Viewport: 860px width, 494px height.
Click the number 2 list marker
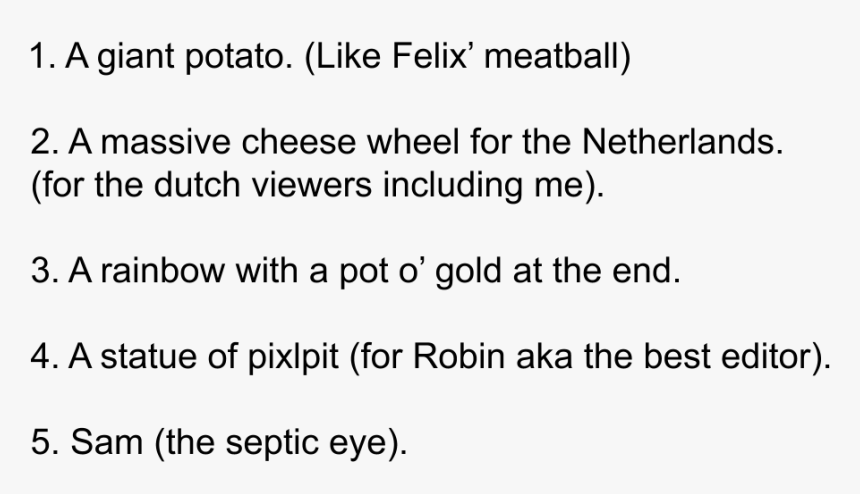pyautogui.click(x=44, y=142)
